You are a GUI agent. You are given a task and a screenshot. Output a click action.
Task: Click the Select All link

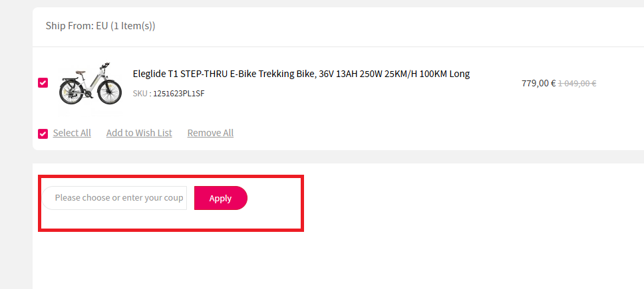pyautogui.click(x=72, y=133)
